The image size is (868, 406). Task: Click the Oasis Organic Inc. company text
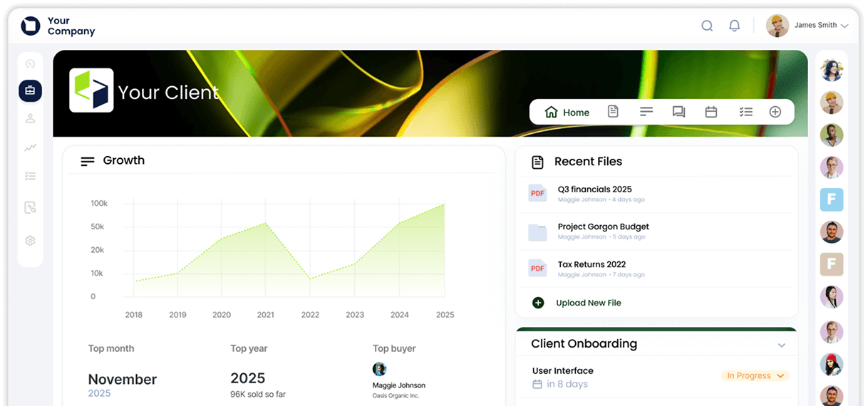396,395
